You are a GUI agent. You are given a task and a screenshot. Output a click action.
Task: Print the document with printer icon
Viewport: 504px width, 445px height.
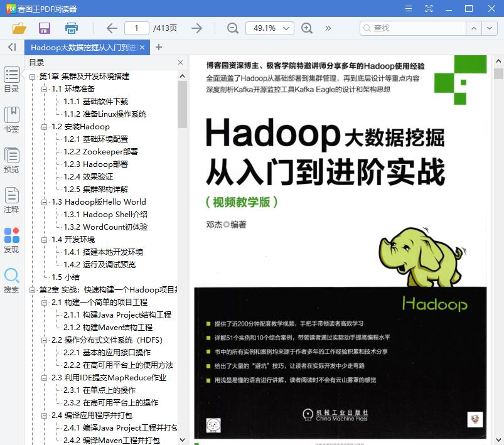tap(71, 28)
